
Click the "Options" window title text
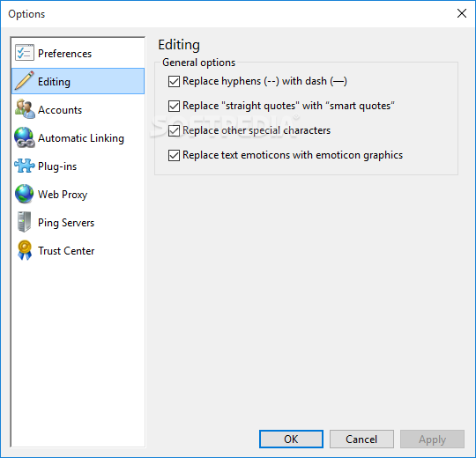coord(26,14)
